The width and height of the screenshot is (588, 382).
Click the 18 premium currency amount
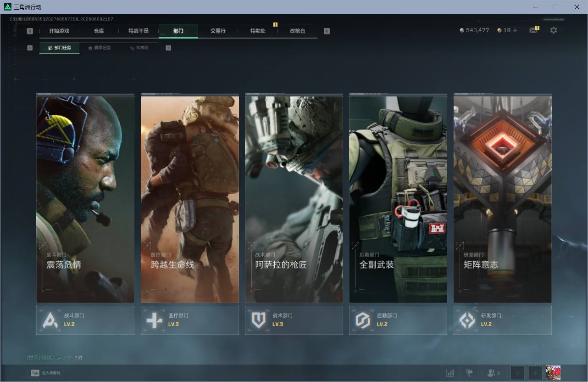pos(504,30)
